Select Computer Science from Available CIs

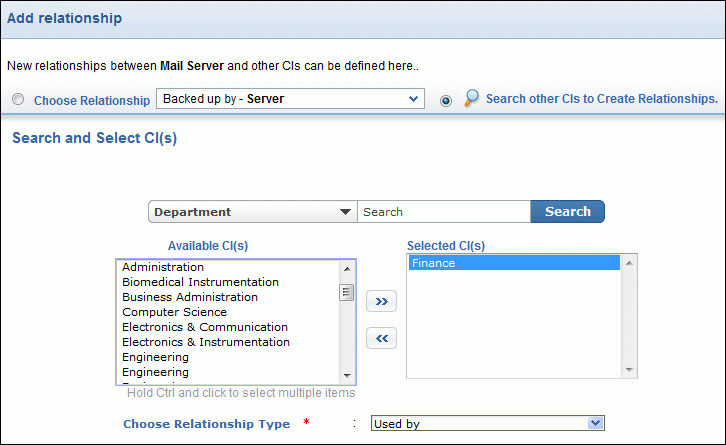174,312
